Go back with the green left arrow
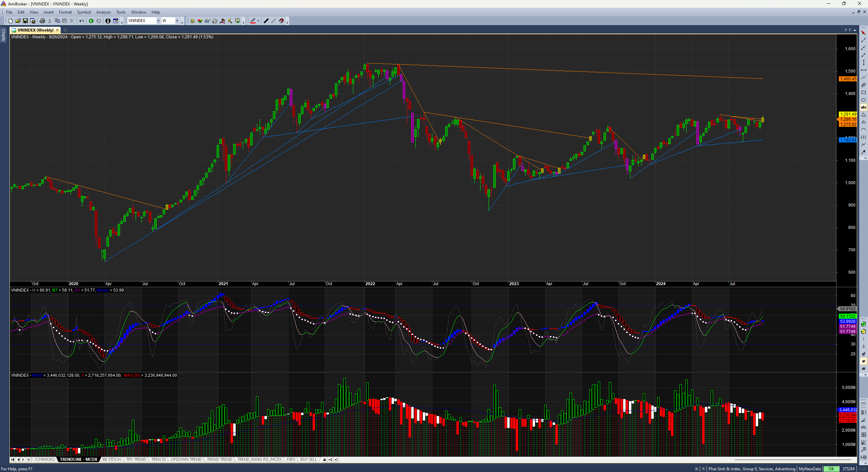 coord(91,21)
